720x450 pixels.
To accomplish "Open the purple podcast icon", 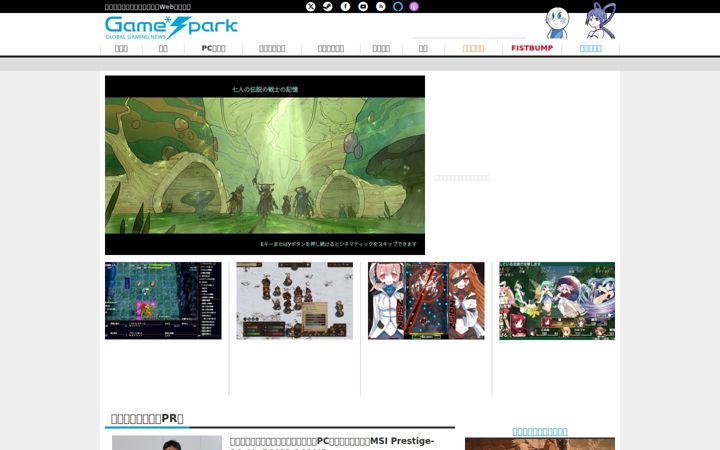I will pyautogui.click(x=414, y=6).
